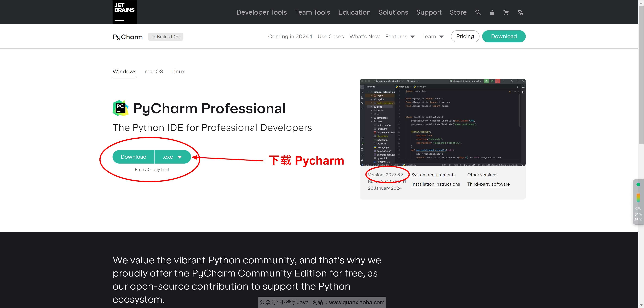Click the PyCharm product title
The image size is (644, 308).
(x=127, y=37)
